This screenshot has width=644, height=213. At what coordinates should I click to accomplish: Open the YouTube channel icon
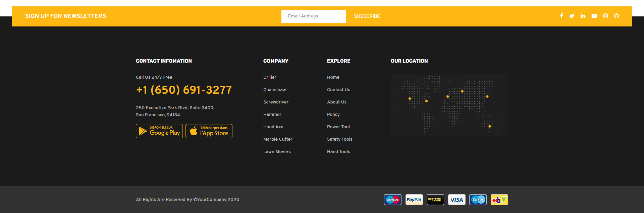[594, 16]
